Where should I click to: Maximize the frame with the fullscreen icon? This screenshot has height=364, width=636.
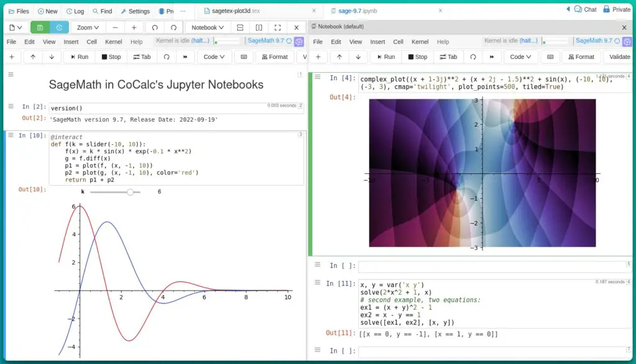[x=278, y=27]
